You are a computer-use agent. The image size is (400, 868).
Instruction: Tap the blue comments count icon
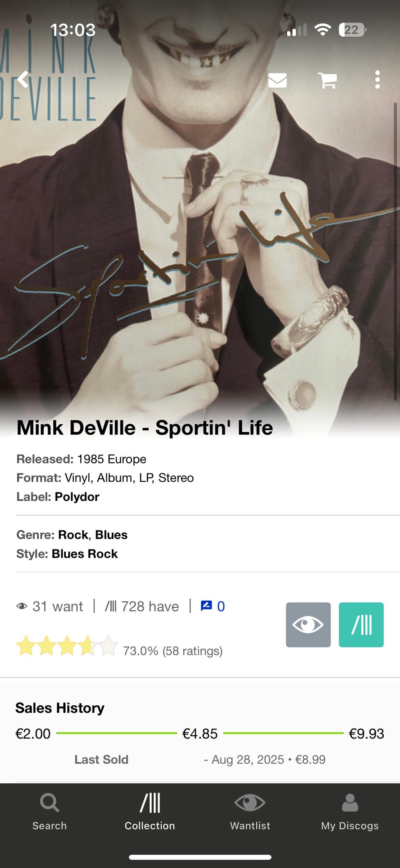(212, 606)
